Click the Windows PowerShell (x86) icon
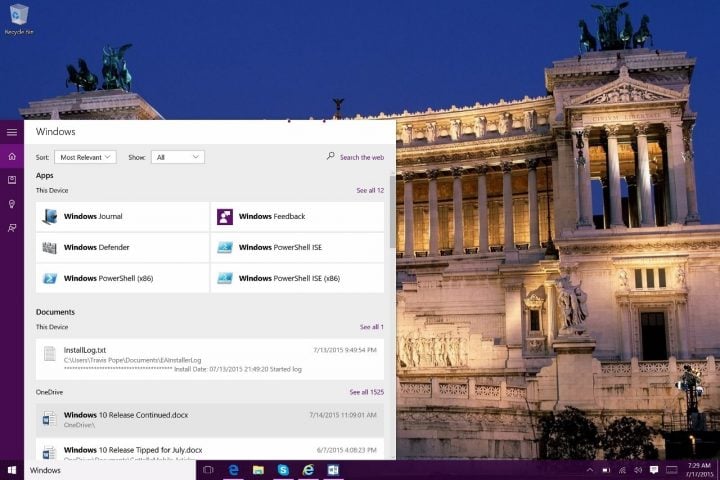The image size is (720, 480). [50, 278]
